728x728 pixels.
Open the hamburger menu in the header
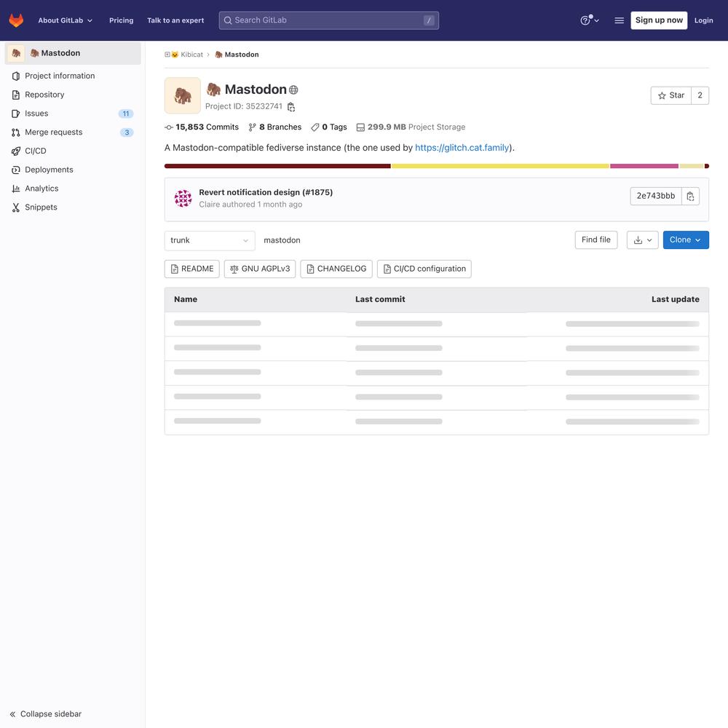pyautogui.click(x=619, y=20)
